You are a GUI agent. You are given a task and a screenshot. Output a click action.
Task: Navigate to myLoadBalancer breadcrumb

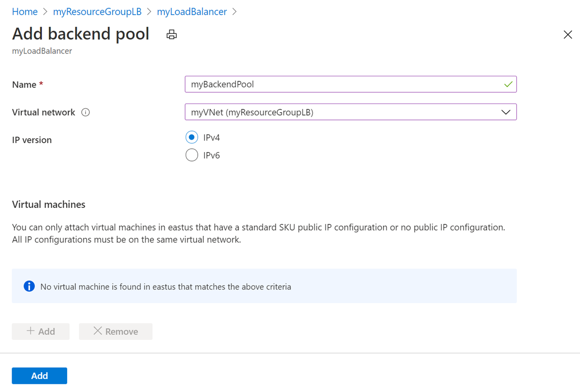(x=192, y=12)
